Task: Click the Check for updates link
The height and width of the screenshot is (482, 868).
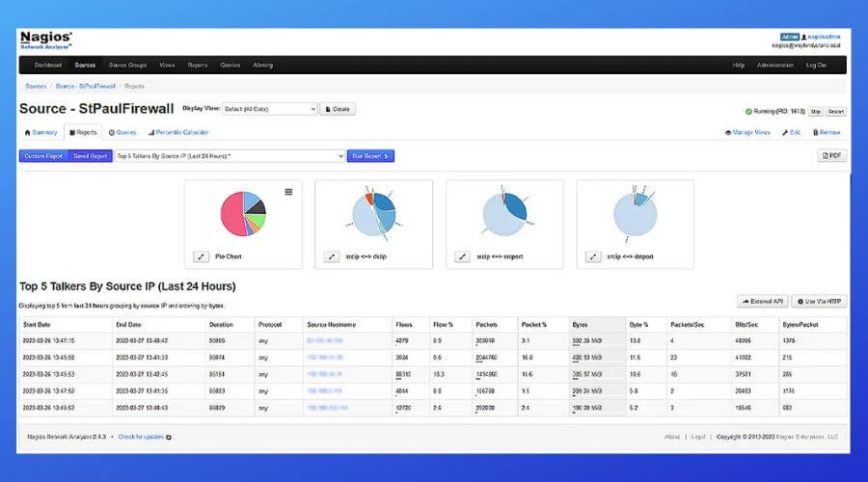Action: click(x=141, y=438)
